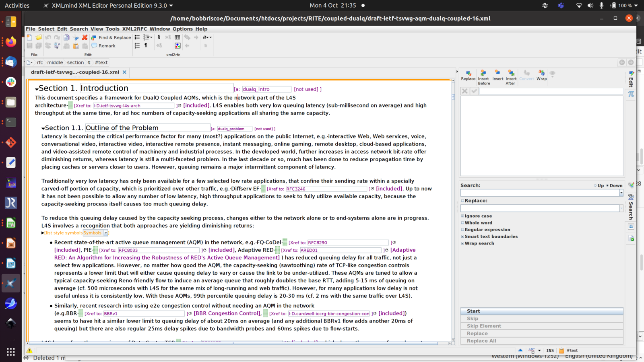Open the pi symbol side tab

[x=631, y=94]
